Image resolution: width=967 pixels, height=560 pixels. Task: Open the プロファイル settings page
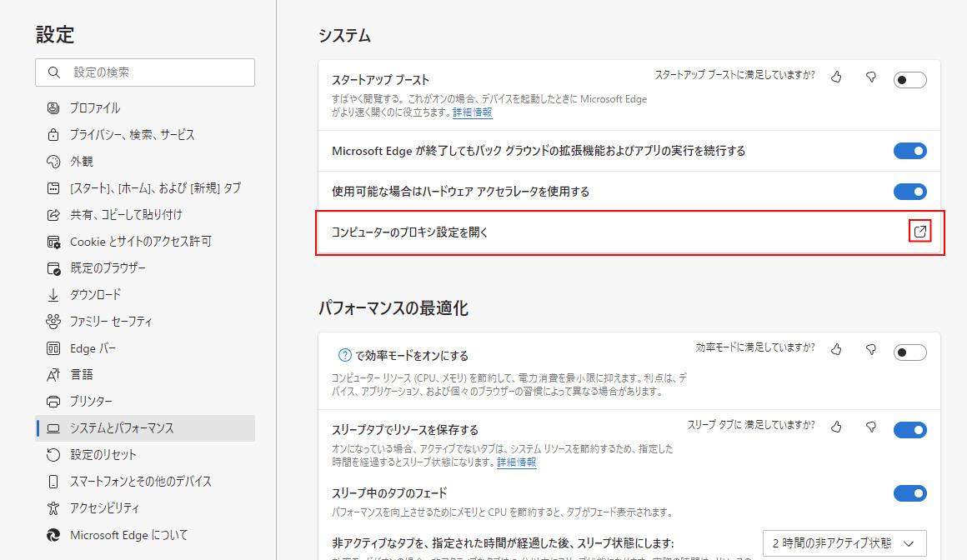(145, 108)
